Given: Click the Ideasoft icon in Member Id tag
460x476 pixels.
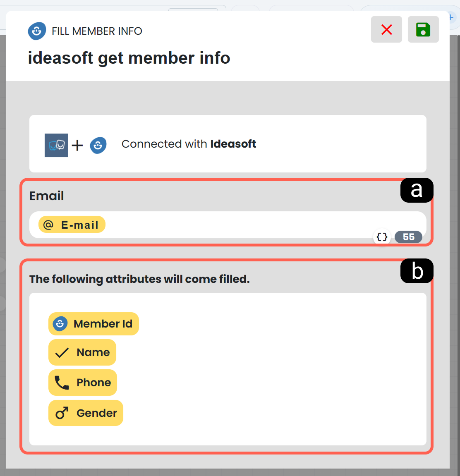Looking at the screenshot, I should click(x=60, y=324).
